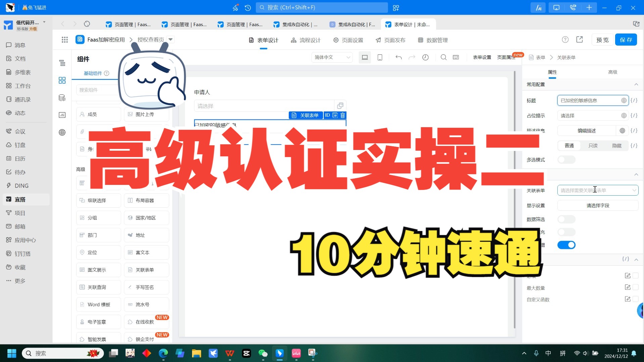Open Windows Start menu

12,353
